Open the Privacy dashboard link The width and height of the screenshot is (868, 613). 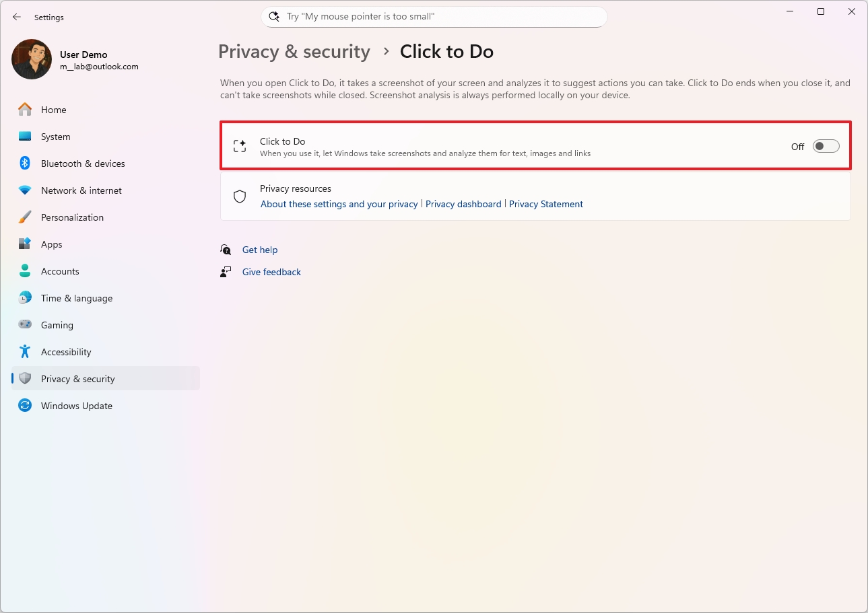(463, 204)
